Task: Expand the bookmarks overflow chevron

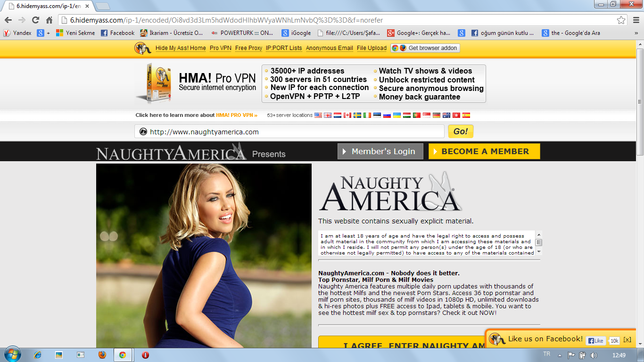Action: click(x=636, y=33)
